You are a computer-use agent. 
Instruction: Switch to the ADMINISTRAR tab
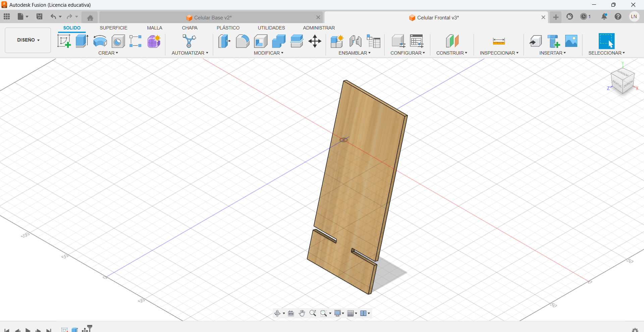319,28
